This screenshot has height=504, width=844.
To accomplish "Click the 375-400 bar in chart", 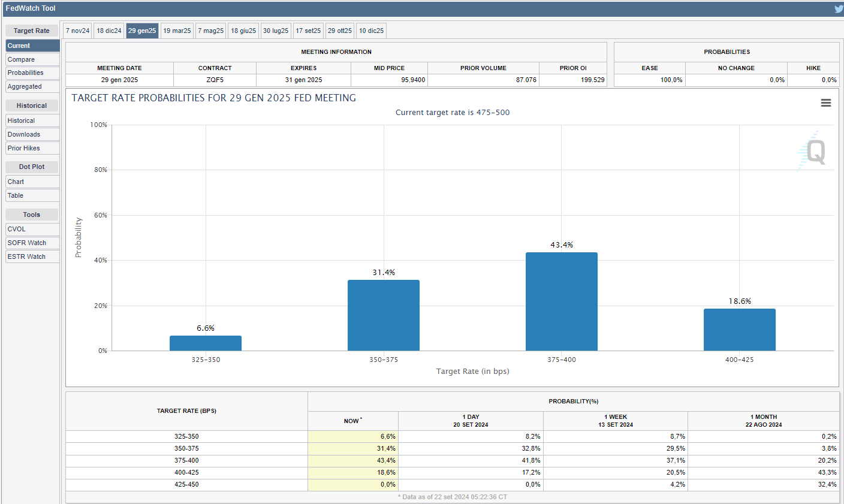I will click(561, 301).
